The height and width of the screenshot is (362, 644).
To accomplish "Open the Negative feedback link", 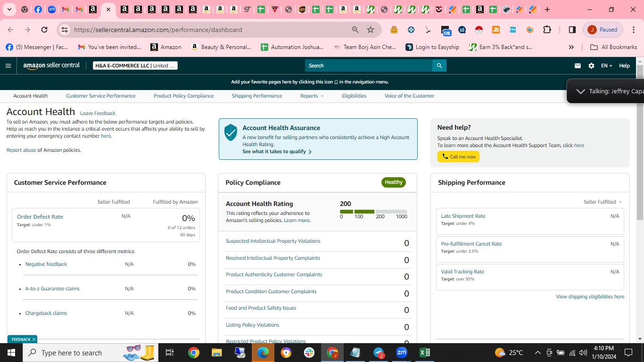I will tap(46, 264).
